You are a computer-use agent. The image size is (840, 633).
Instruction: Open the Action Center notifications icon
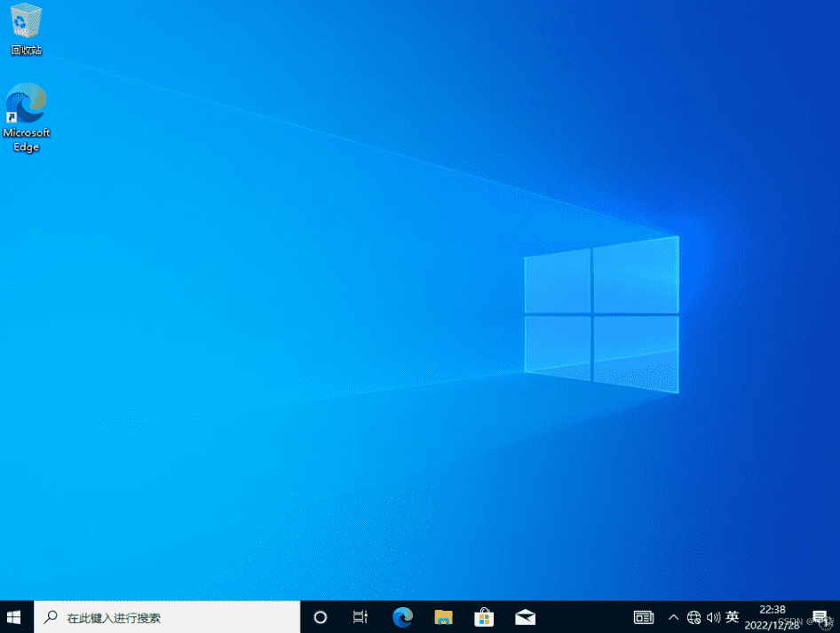820,617
